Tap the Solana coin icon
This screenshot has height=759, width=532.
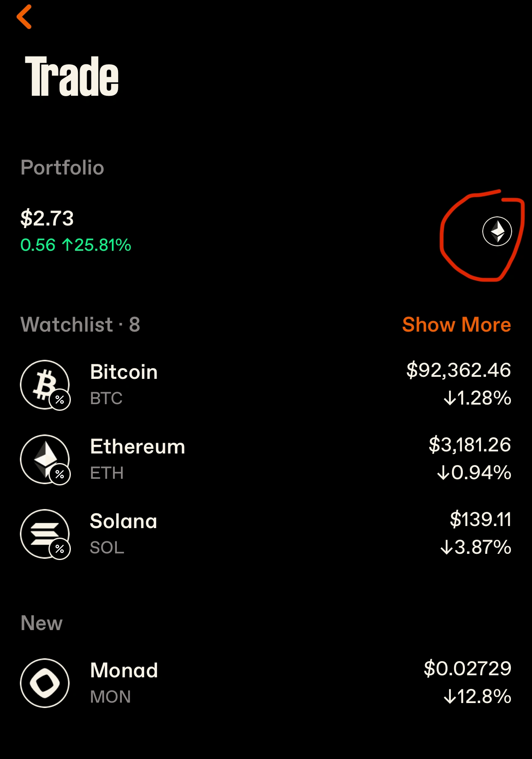coord(44,533)
